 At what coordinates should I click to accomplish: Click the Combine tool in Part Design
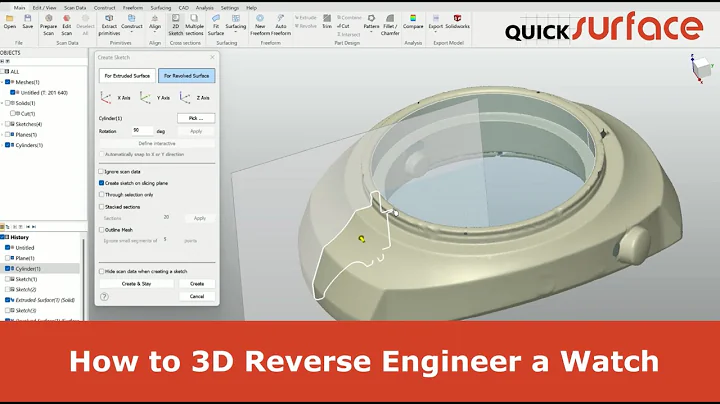point(349,17)
